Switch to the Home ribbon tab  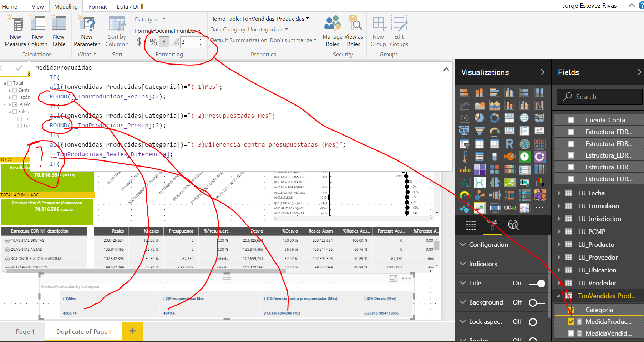click(x=10, y=6)
